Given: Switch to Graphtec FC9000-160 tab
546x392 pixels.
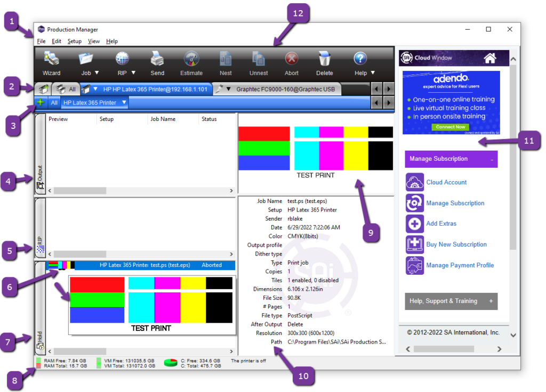Looking at the screenshot, I should pos(286,89).
